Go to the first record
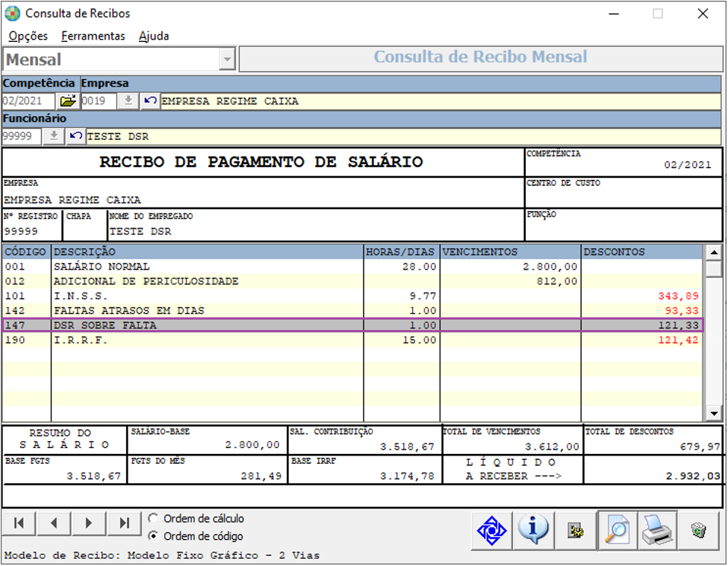 tap(19, 523)
